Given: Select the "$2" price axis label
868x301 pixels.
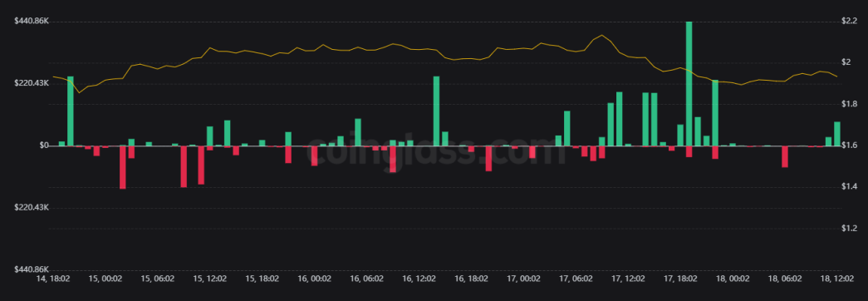Looking at the screenshot, I should click(x=846, y=62).
